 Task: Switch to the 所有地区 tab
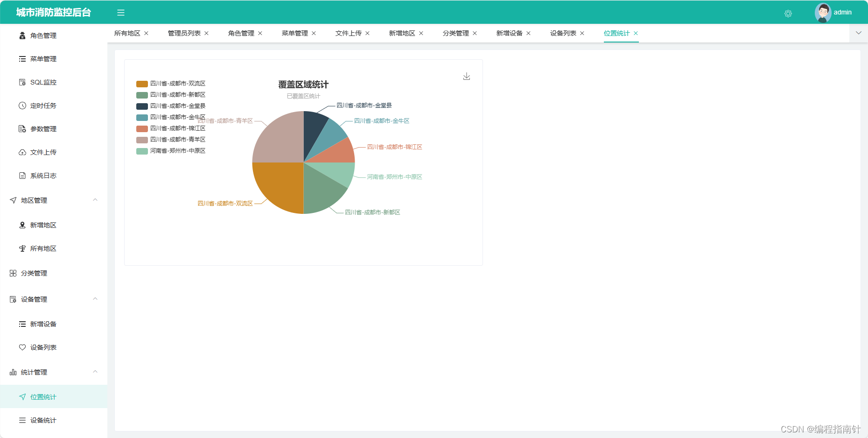click(127, 33)
